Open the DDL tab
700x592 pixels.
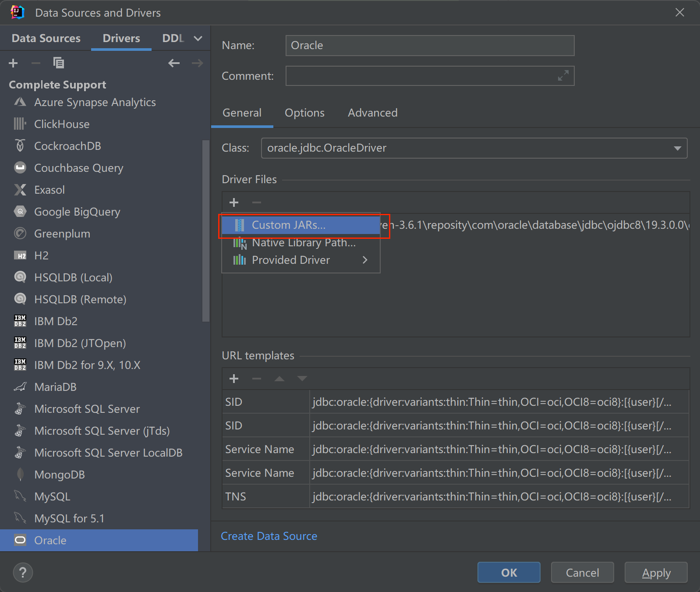point(173,38)
